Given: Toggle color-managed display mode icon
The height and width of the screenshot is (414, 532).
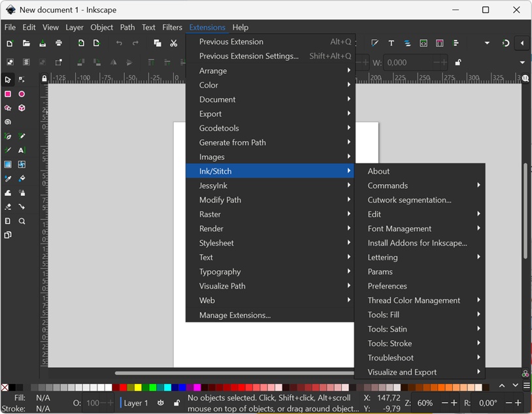Looking at the screenshot, I should tap(525, 374).
